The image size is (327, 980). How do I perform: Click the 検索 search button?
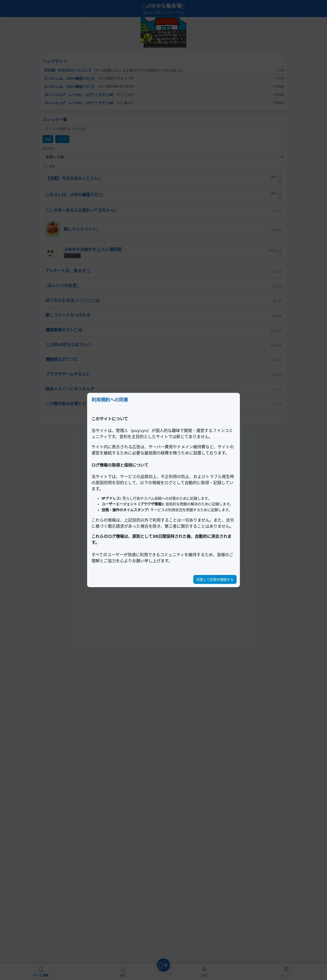coord(48,139)
